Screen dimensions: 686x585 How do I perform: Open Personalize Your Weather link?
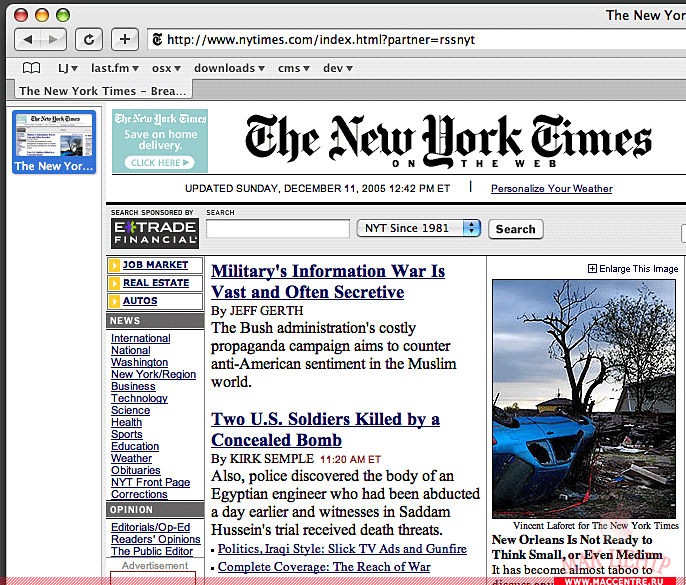click(551, 189)
